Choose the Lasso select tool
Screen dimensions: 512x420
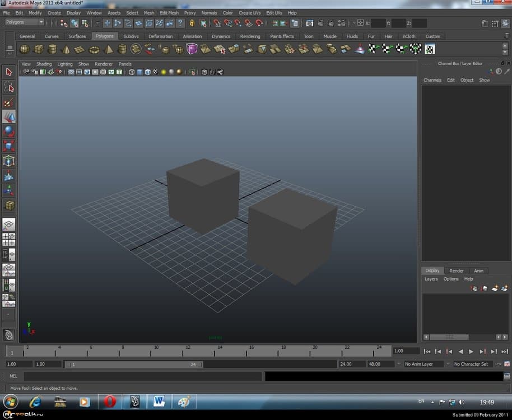9,87
